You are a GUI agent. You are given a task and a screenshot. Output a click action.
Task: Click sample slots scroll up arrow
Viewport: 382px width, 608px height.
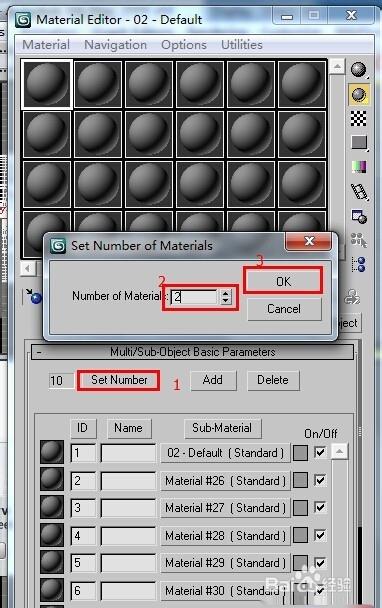337,66
